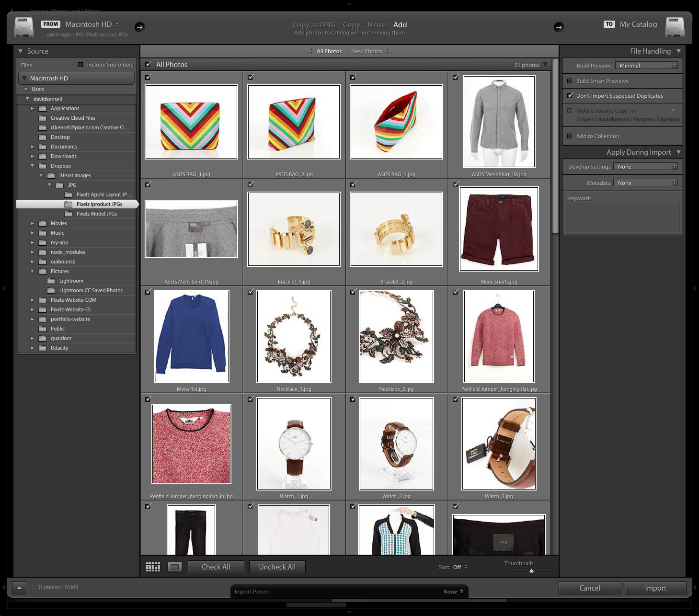Adjust the Thumbnails size slider
The height and width of the screenshot is (616, 699).
pyautogui.click(x=531, y=571)
